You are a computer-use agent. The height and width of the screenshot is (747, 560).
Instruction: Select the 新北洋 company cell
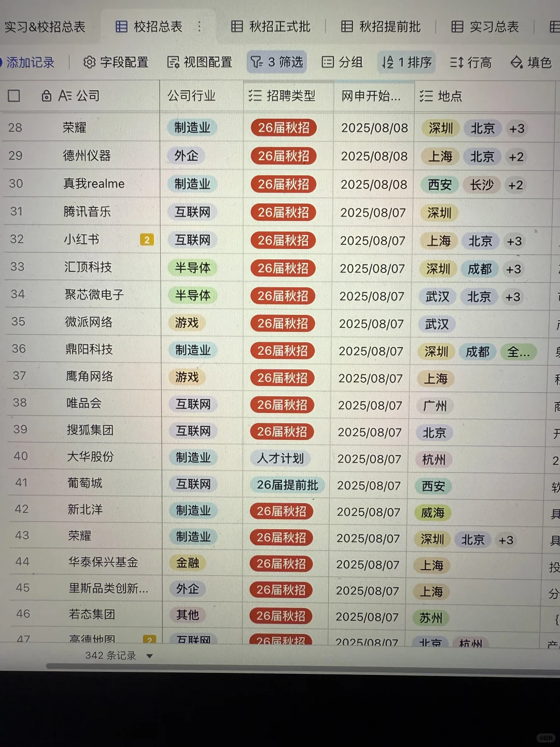click(86, 509)
